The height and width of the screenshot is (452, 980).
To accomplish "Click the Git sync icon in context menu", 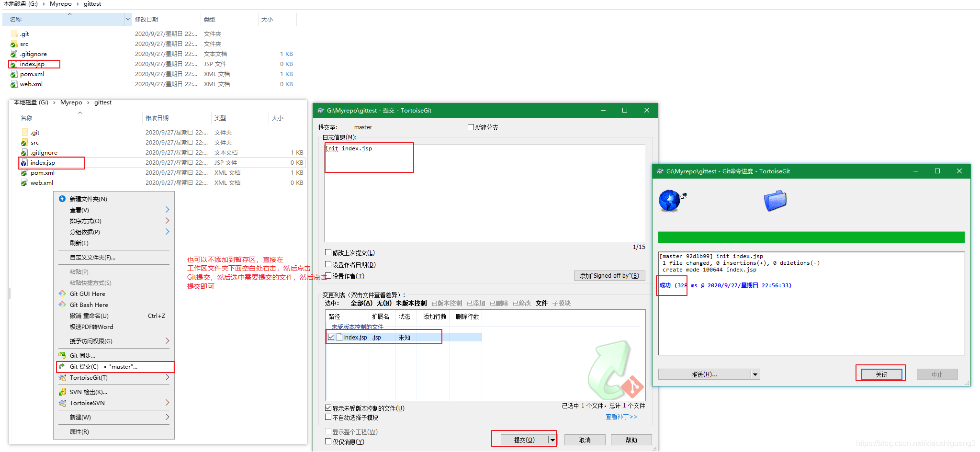I will (62, 355).
